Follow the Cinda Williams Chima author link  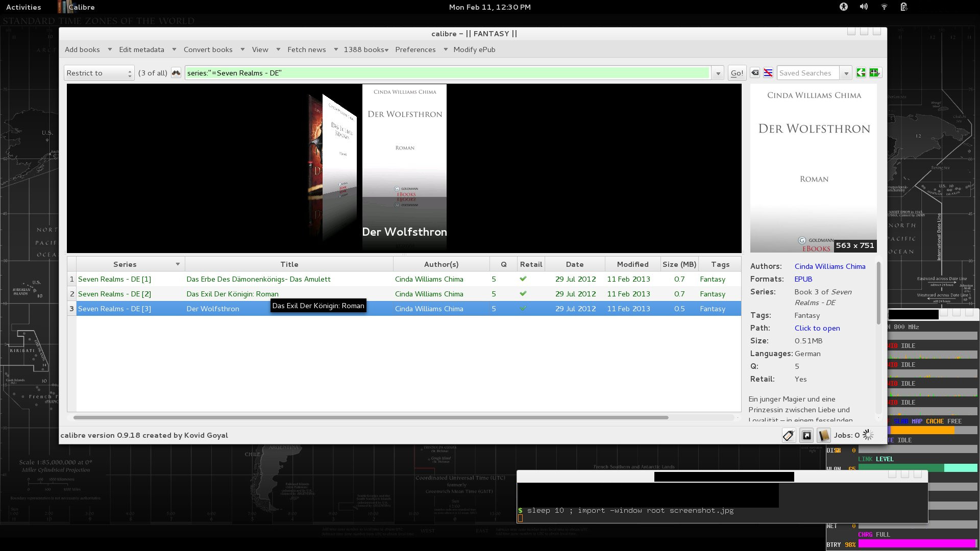[829, 266]
